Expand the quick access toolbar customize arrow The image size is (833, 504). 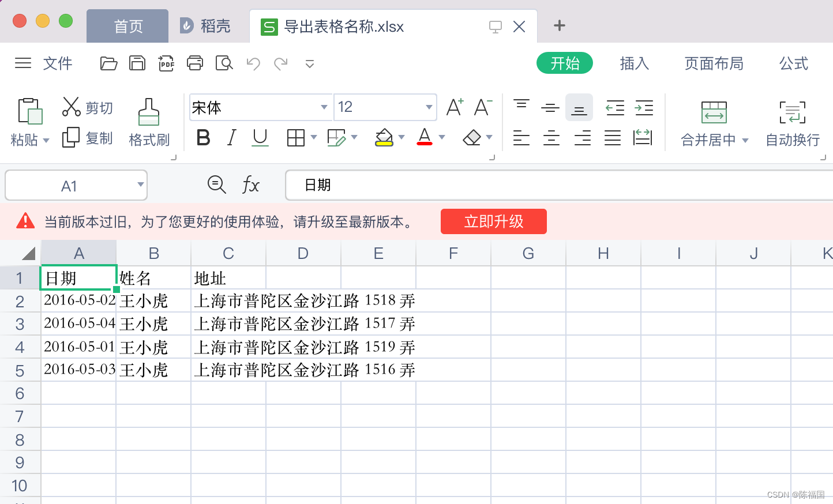coord(310,64)
